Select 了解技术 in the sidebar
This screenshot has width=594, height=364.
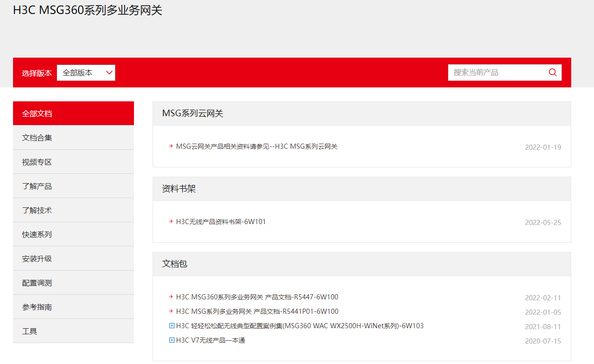(73, 210)
